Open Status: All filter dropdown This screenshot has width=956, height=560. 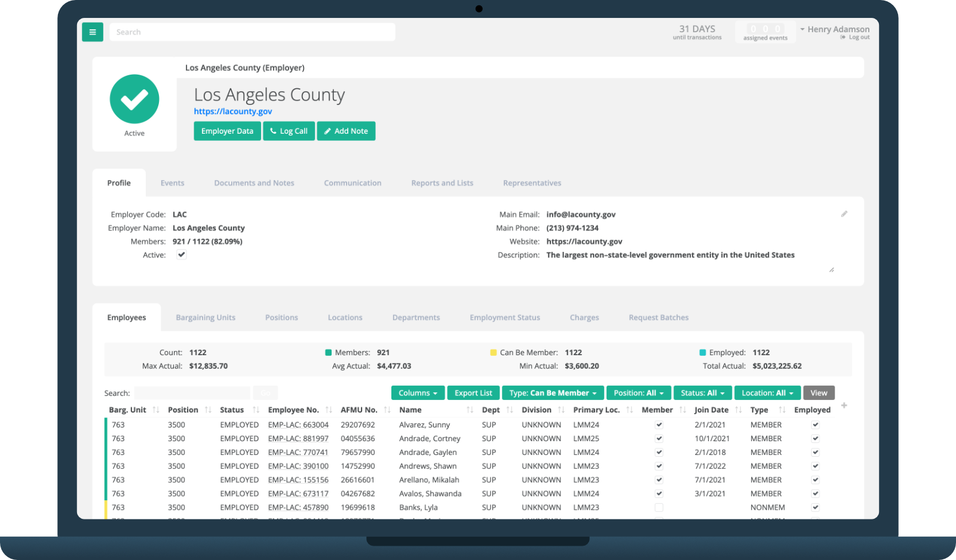(x=703, y=393)
